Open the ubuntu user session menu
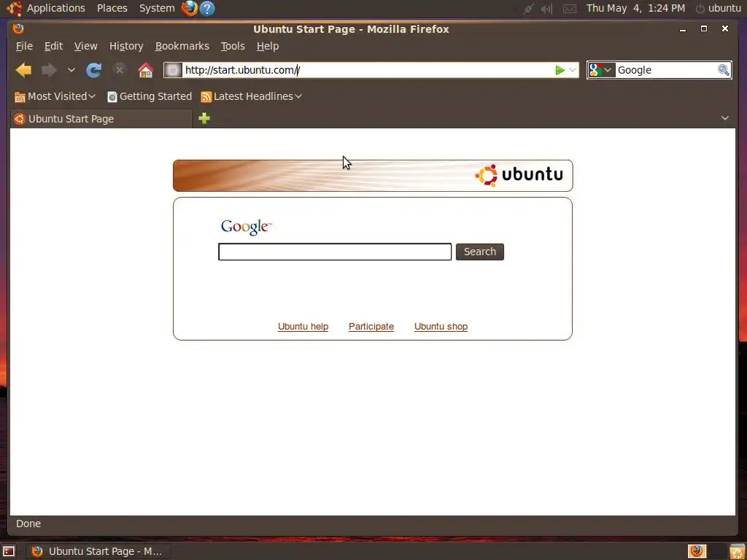This screenshot has height=560, width=747. coord(719,8)
